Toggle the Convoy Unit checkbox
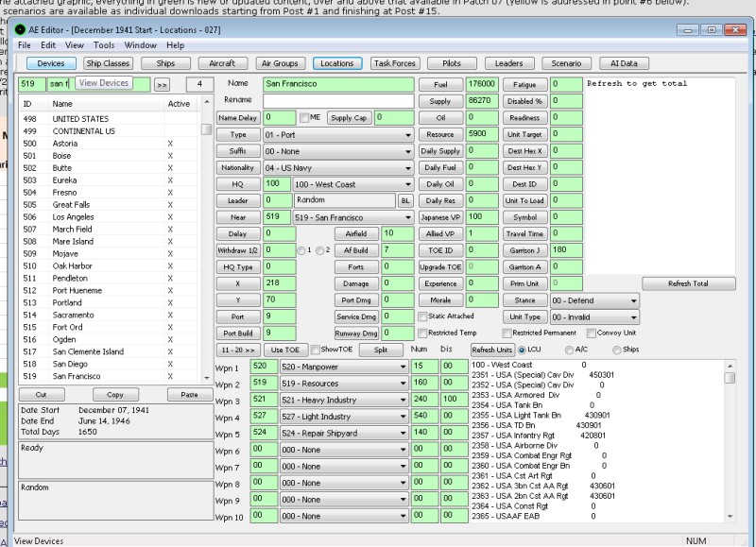This screenshot has height=547, width=756. pos(592,333)
